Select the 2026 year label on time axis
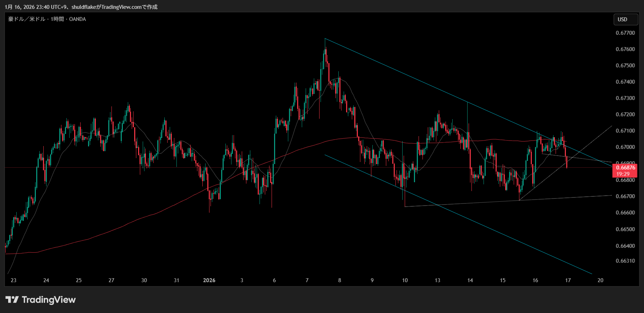This screenshot has height=313, width=644. [x=209, y=280]
